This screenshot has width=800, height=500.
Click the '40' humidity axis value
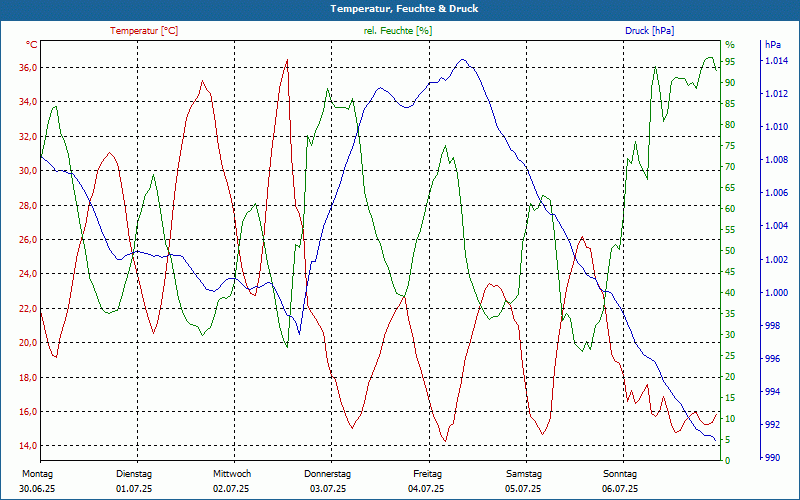(730, 293)
